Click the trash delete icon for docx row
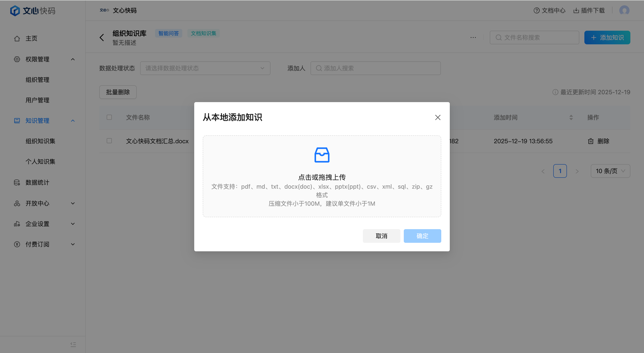 pyautogui.click(x=591, y=141)
